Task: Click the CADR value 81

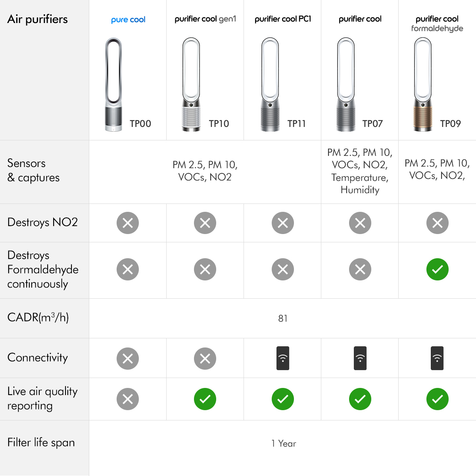Action: pyautogui.click(x=283, y=319)
